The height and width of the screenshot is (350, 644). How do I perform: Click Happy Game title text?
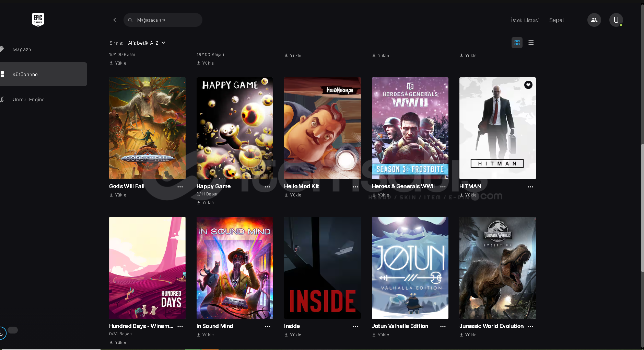click(213, 186)
